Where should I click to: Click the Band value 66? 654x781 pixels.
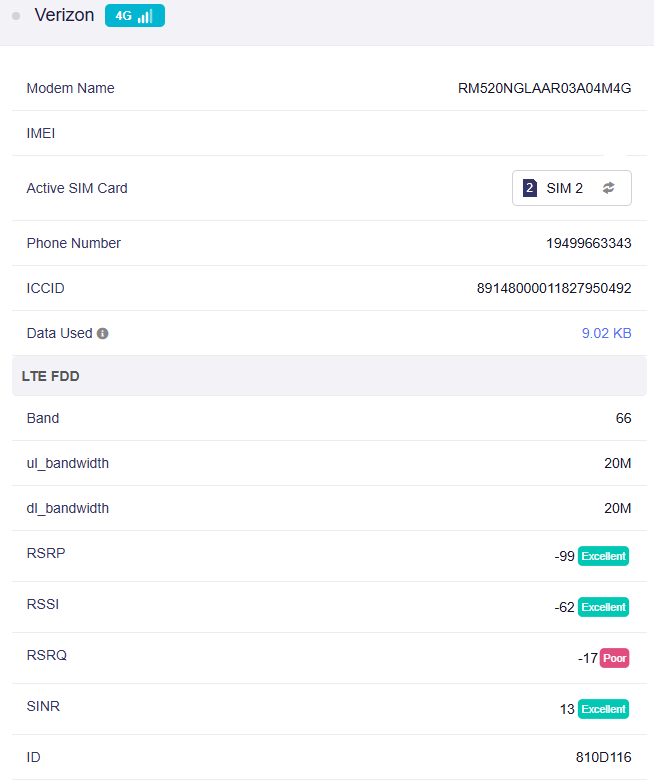pos(623,418)
